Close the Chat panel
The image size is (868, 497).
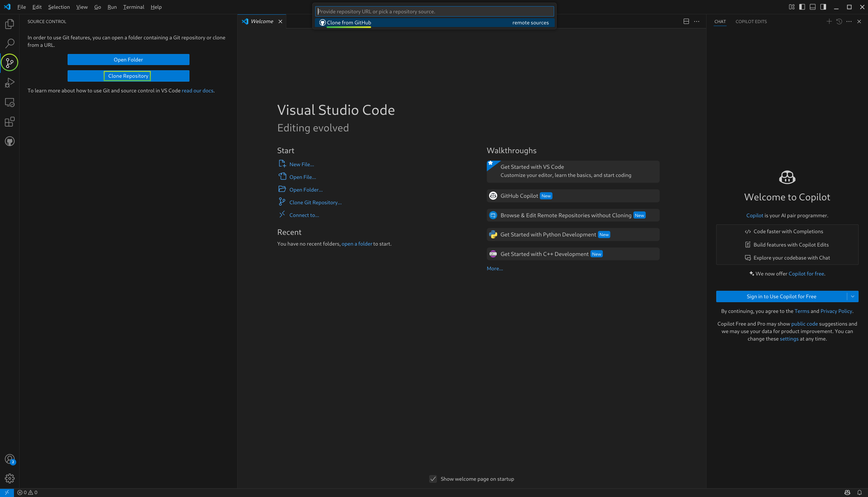pos(859,21)
